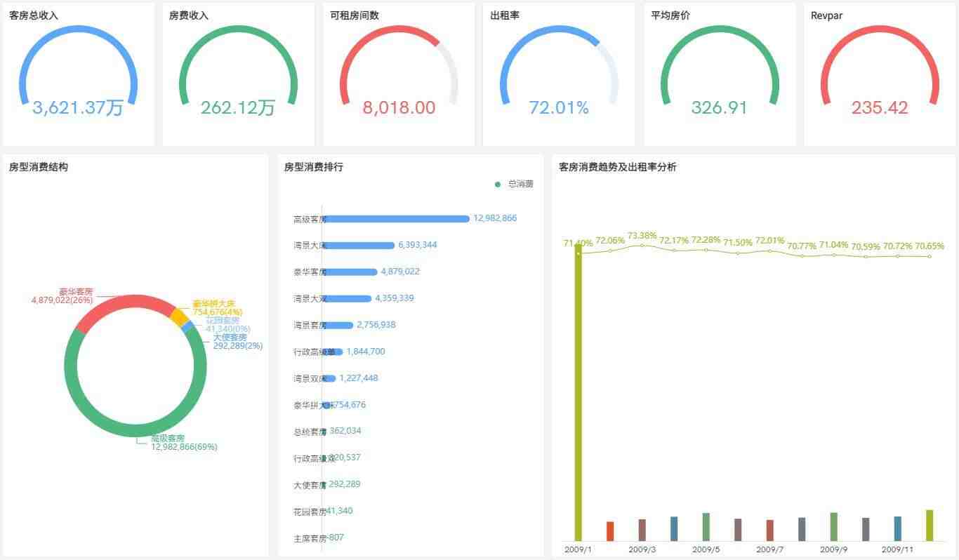Click the donut label 4,879,022(26%)
959x560 pixels.
(x=62, y=300)
